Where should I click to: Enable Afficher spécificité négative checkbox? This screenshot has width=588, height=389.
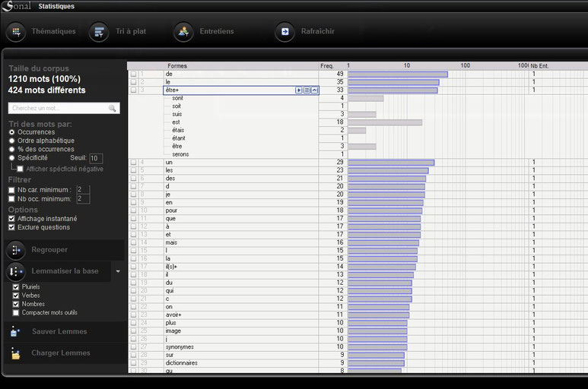[x=20, y=169]
